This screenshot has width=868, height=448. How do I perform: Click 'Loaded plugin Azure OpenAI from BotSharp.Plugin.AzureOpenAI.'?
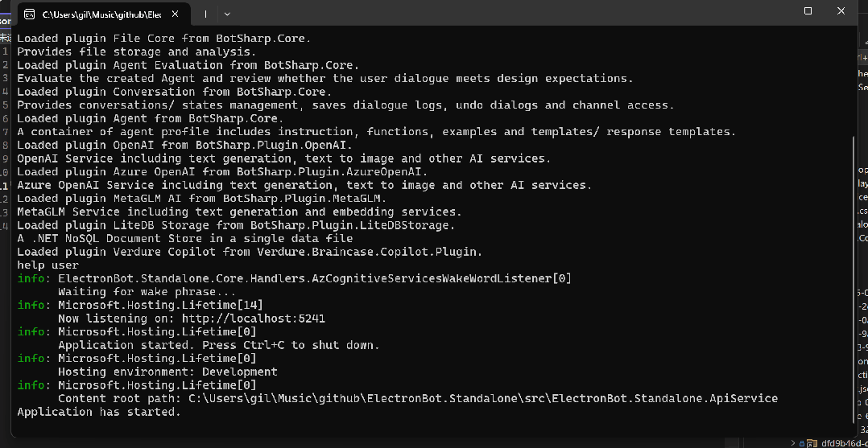click(x=222, y=171)
